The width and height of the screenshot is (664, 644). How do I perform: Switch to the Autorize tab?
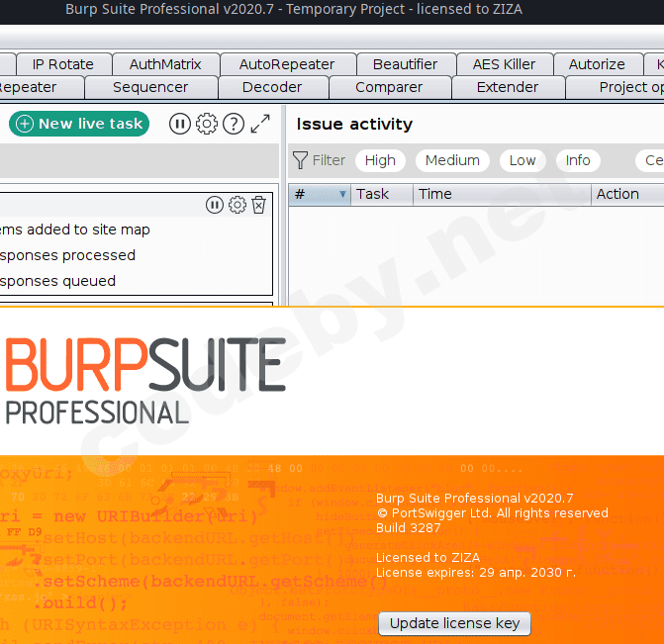[597, 64]
